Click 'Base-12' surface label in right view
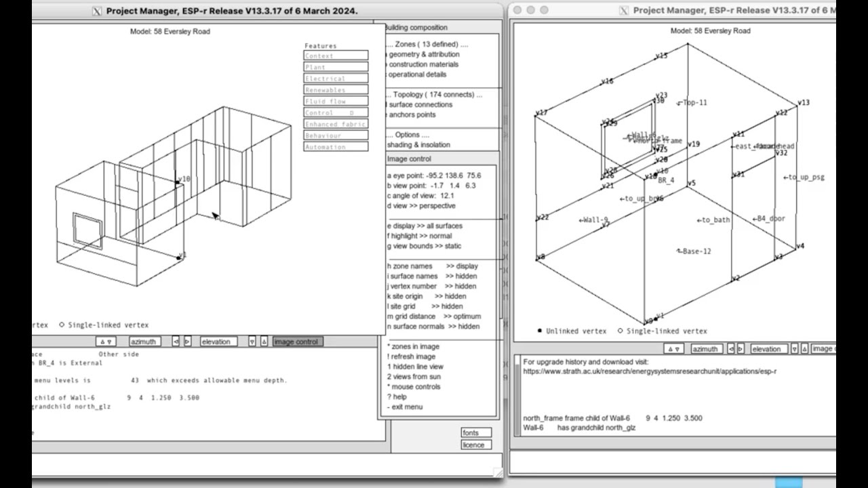Viewport: 868px width, 488px height. pos(694,251)
